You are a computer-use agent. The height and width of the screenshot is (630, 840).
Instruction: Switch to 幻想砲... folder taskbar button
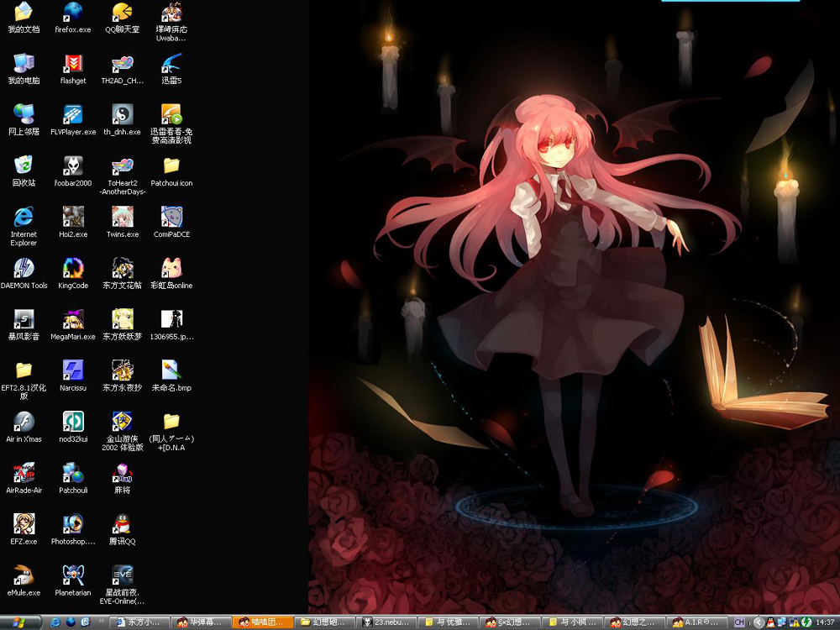pyautogui.click(x=325, y=622)
